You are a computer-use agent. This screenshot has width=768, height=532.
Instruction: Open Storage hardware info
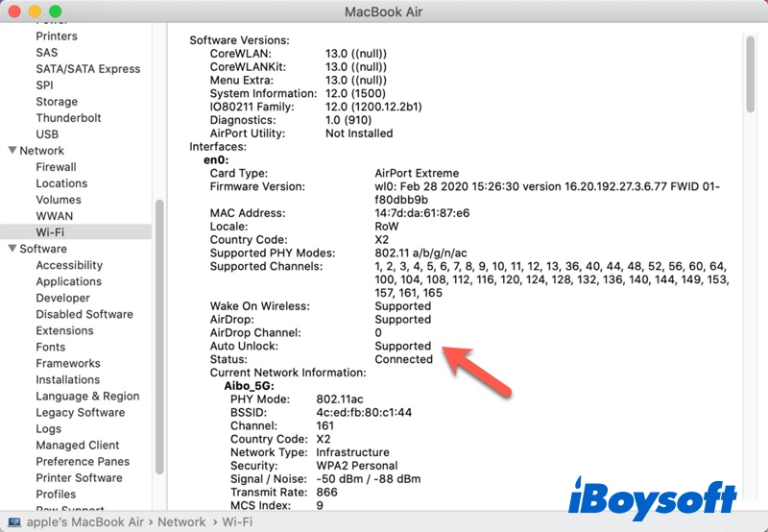(57, 102)
